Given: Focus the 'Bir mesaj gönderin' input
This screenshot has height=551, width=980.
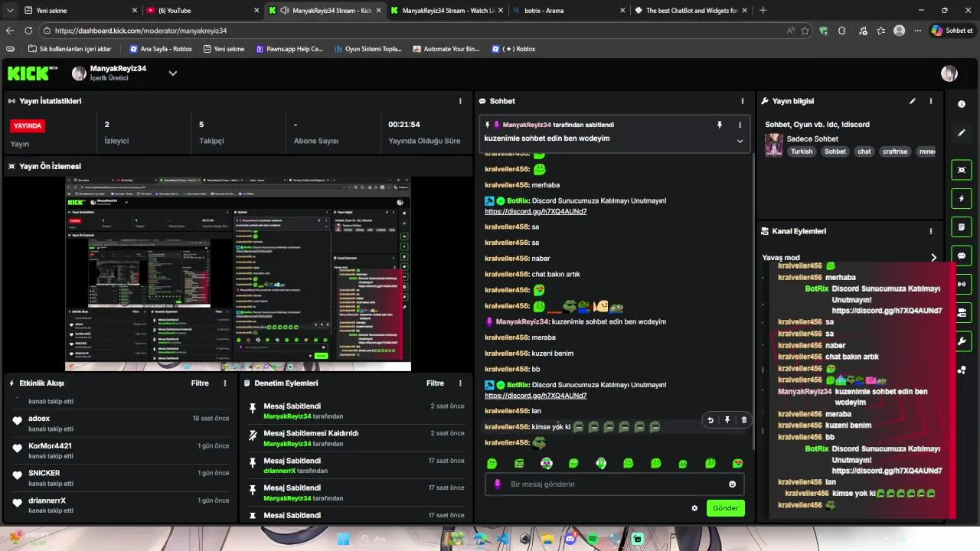Looking at the screenshot, I should [614, 484].
